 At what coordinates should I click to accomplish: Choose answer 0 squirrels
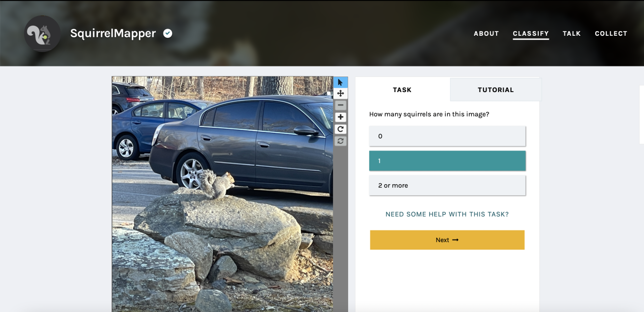tap(447, 136)
